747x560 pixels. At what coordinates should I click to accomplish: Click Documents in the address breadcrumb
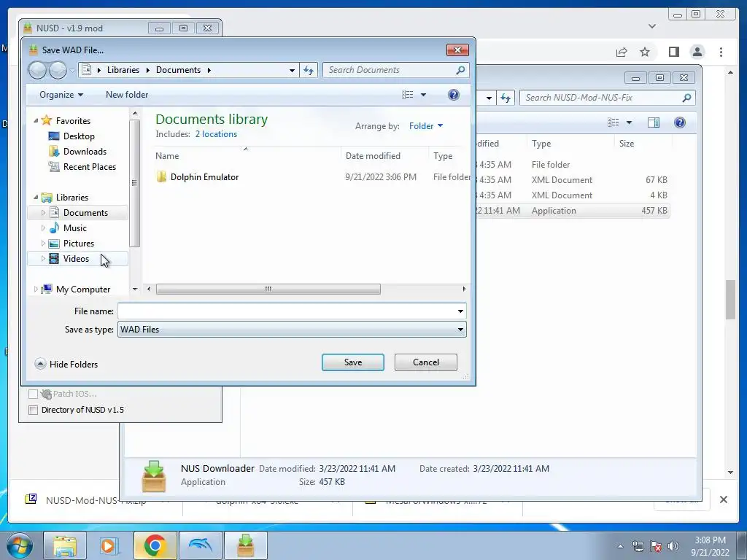pyautogui.click(x=178, y=70)
